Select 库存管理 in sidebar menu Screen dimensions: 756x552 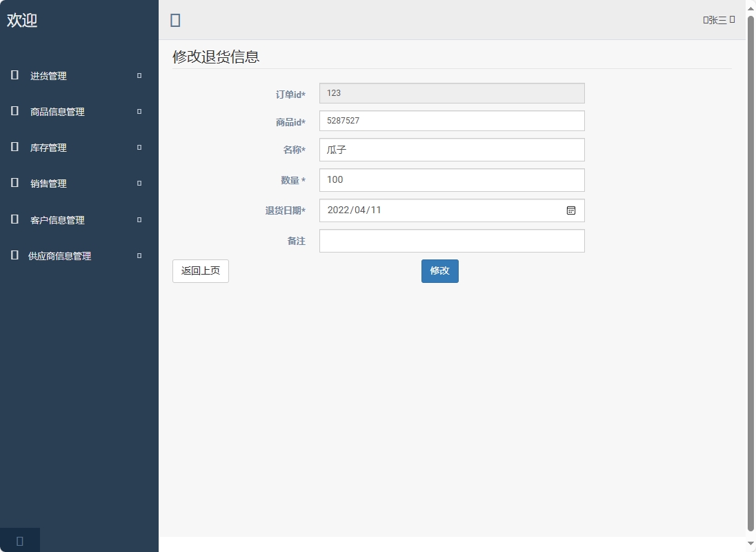click(x=48, y=147)
